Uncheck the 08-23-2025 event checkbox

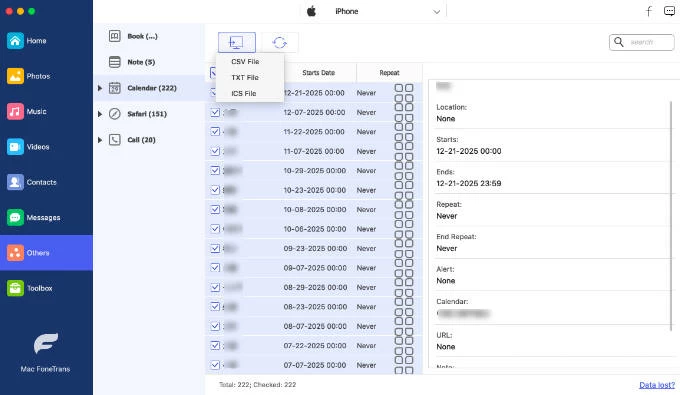coord(215,307)
